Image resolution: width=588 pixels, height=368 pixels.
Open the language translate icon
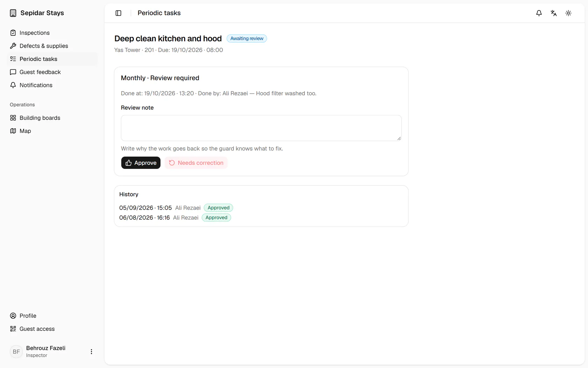click(554, 13)
